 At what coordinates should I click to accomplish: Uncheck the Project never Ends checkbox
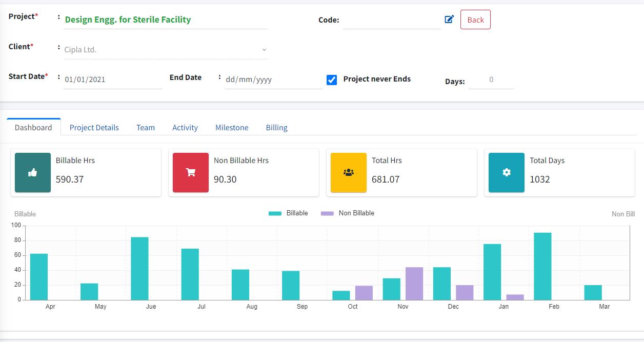tap(332, 80)
